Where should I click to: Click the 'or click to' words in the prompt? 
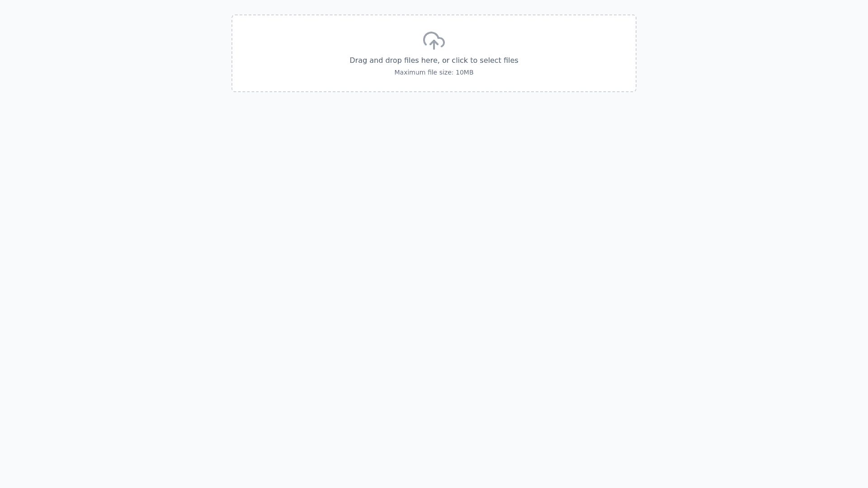460,61
